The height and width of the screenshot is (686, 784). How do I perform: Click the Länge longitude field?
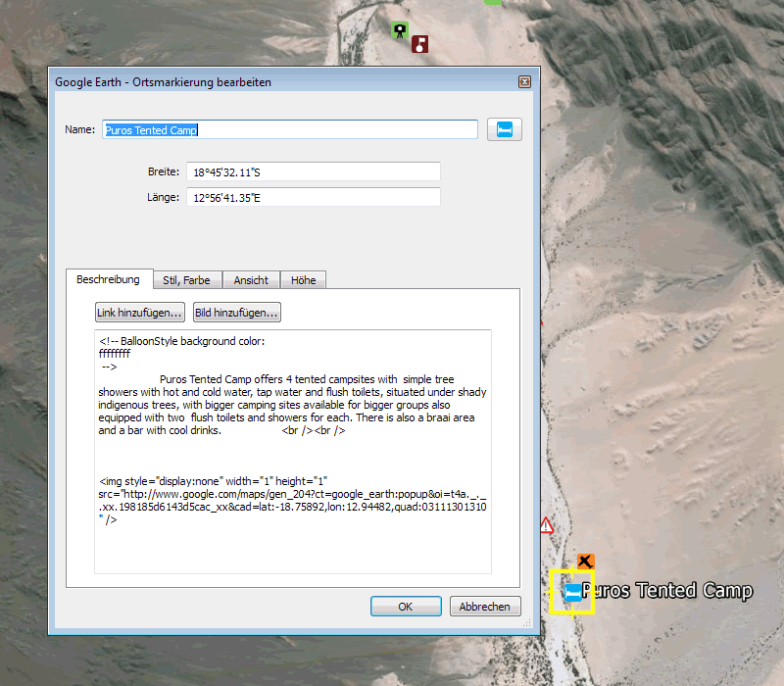314,198
